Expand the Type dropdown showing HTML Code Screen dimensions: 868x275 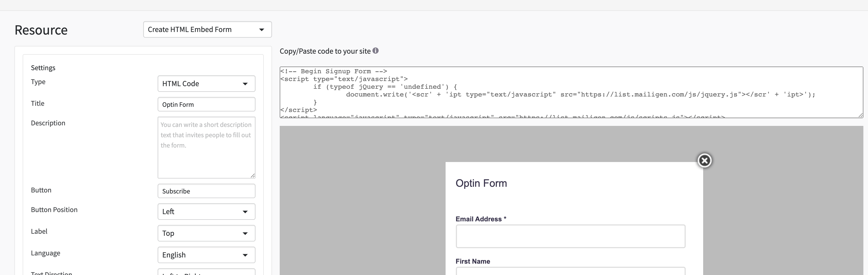[x=206, y=84]
